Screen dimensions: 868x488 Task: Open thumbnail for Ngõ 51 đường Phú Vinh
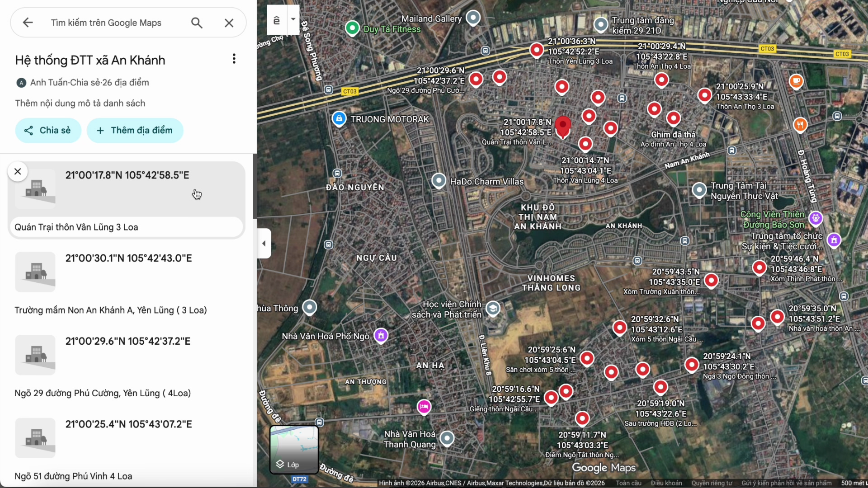[x=35, y=438]
